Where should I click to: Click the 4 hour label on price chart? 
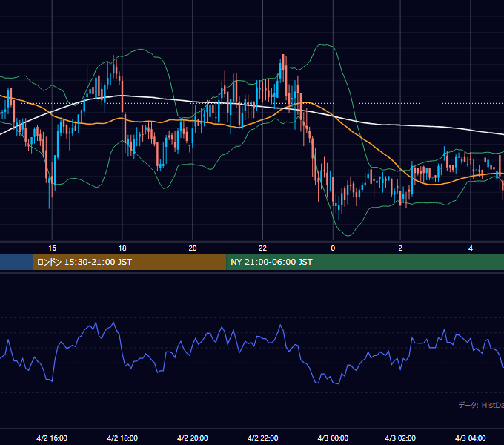click(x=470, y=248)
